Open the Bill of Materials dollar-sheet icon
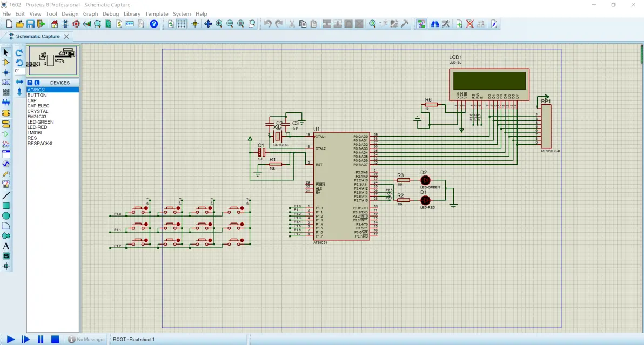This screenshot has height=345, width=644. pos(119,24)
